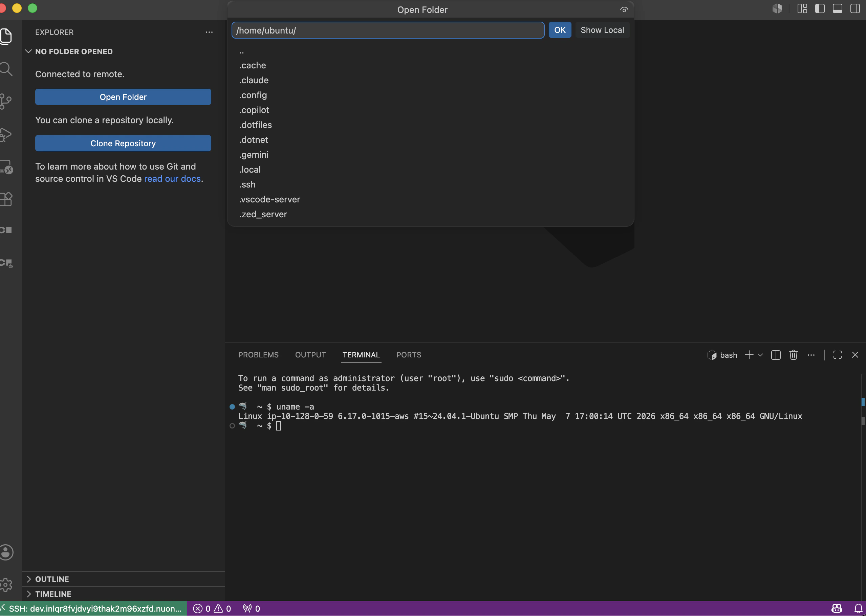
Task: Switch to the PROBLEMS tab
Action: tap(258, 355)
